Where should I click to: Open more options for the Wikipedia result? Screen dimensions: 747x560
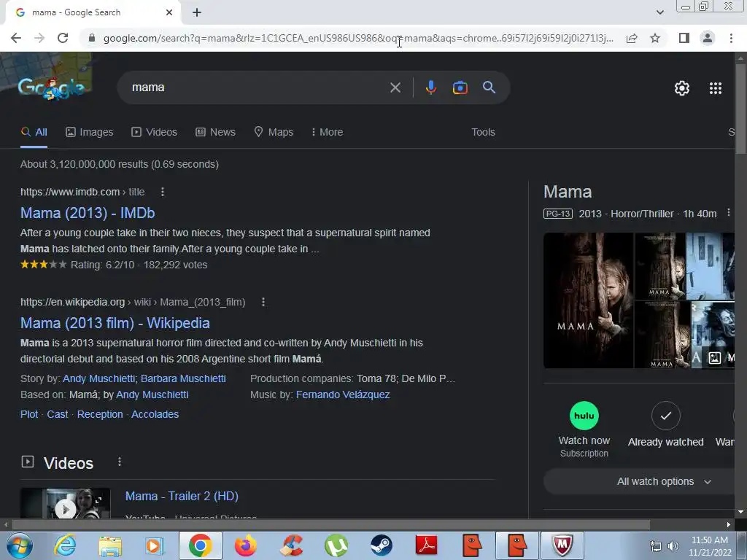[x=263, y=302]
